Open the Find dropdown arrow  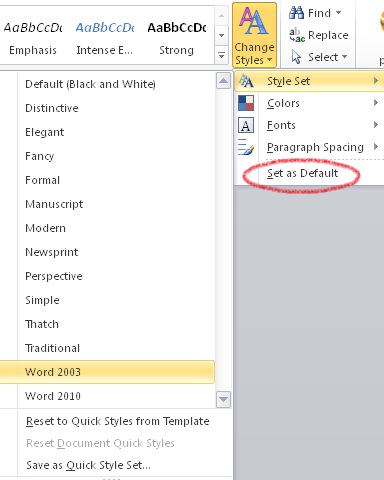tap(338, 13)
